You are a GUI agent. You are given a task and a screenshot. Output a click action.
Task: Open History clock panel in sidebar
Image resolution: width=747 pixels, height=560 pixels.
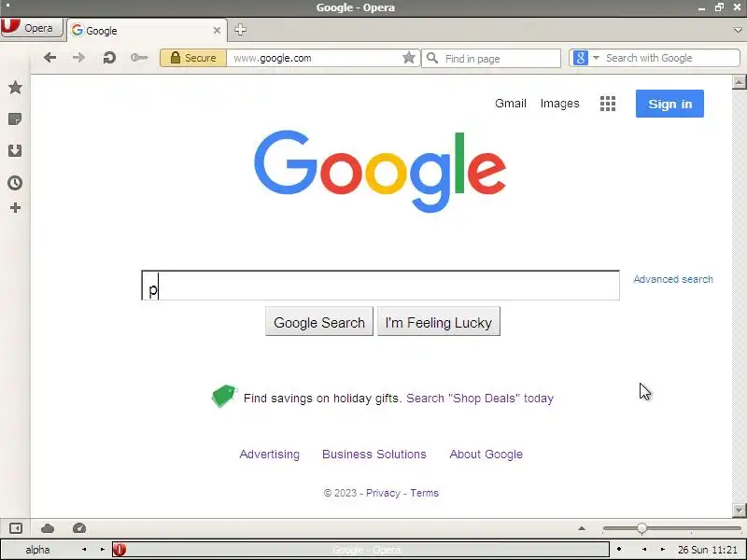point(15,183)
